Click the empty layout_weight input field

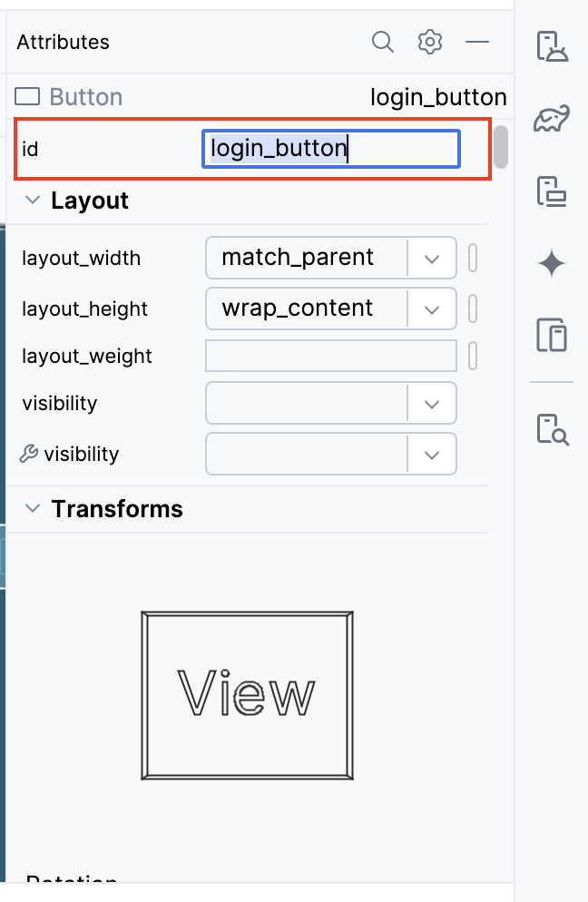[x=331, y=356]
